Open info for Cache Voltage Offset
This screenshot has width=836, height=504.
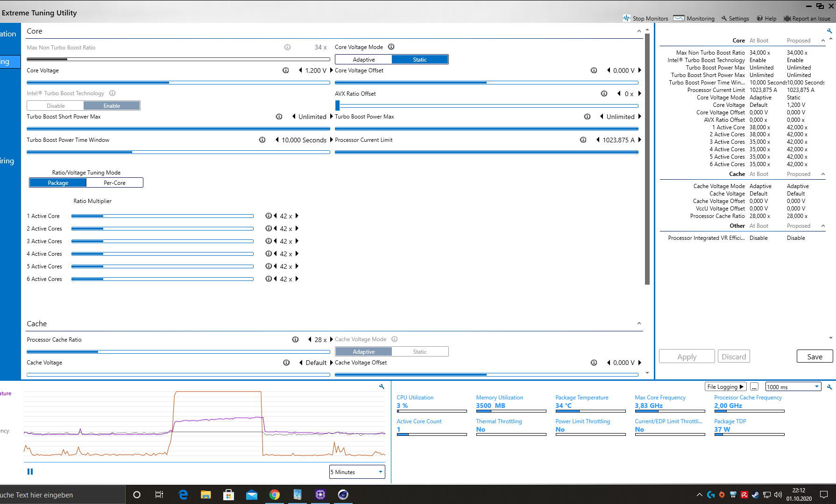pos(594,363)
